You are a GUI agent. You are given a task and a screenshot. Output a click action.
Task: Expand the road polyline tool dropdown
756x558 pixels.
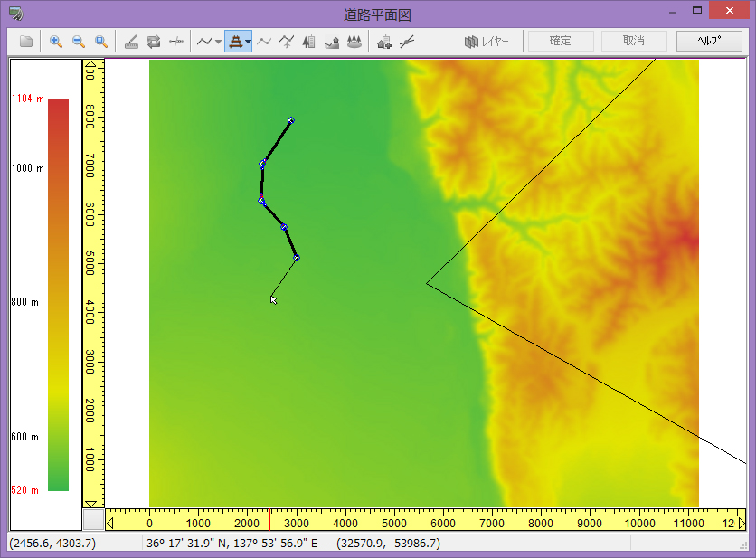coord(218,42)
